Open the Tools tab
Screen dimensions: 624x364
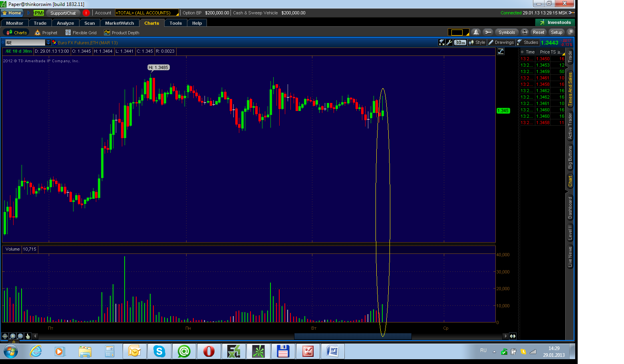point(175,23)
